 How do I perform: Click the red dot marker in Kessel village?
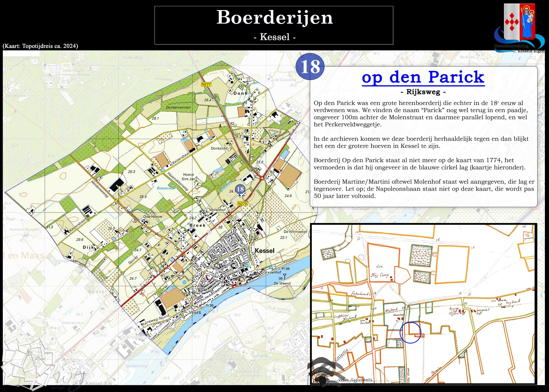pos(233,286)
